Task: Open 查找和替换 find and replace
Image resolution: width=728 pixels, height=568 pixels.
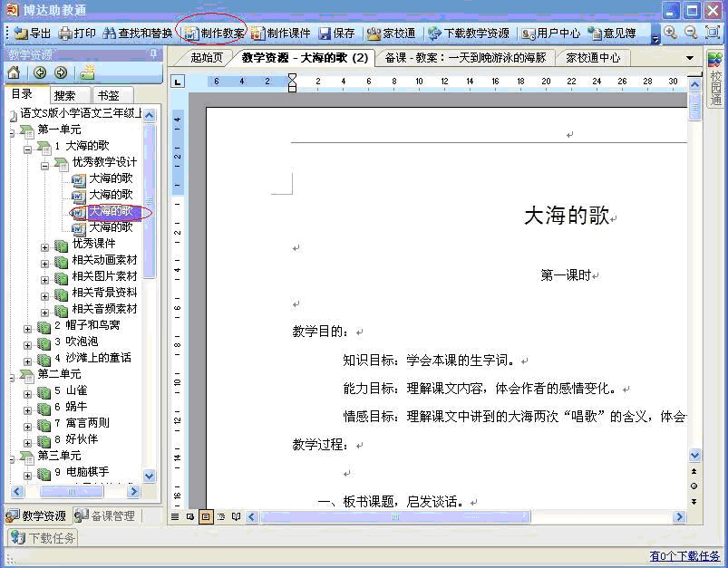Action: pyautogui.click(x=138, y=34)
